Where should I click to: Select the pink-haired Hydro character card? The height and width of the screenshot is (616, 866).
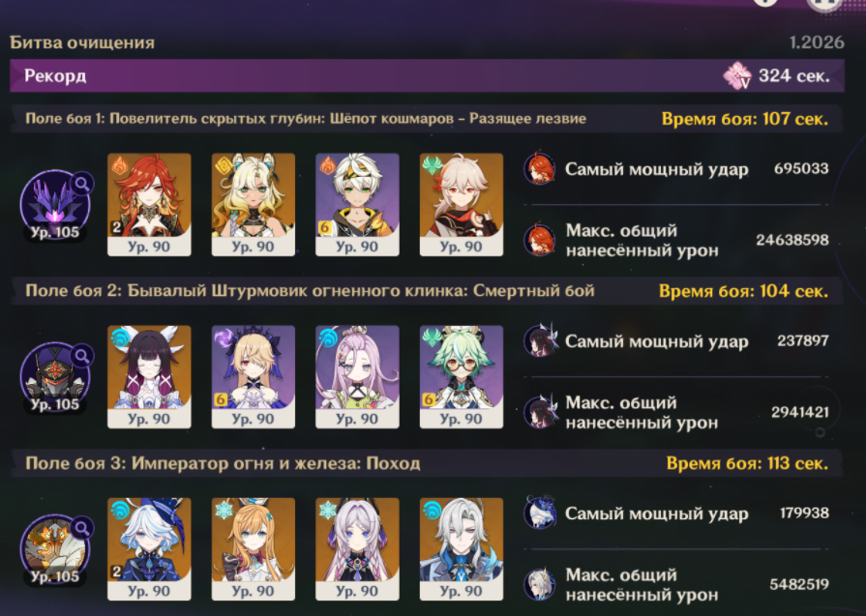[357, 377]
